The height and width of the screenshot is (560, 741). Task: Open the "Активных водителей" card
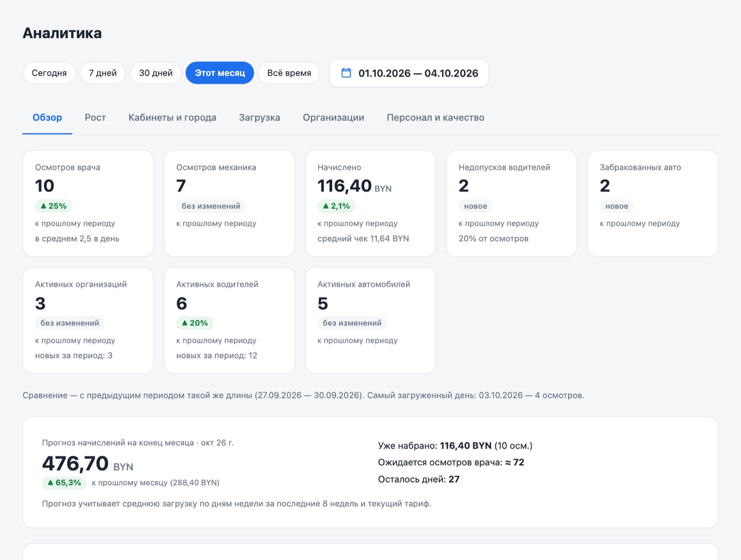click(x=229, y=320)
